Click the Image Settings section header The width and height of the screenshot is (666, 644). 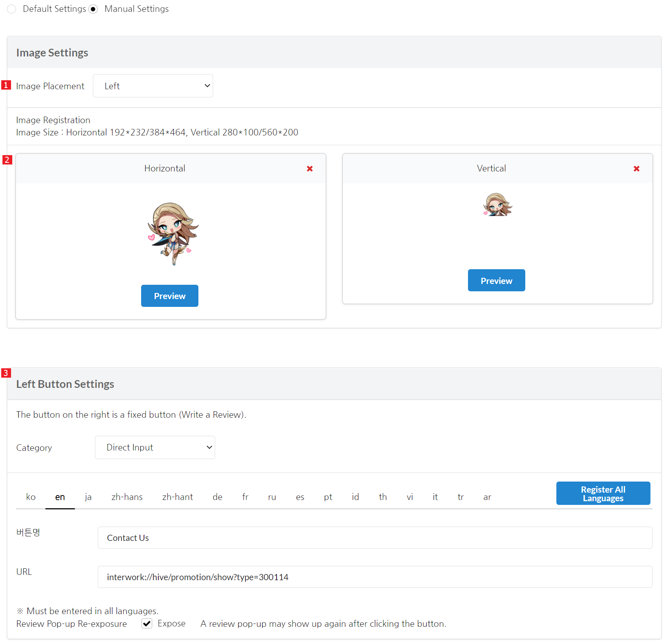click(334, 52)
